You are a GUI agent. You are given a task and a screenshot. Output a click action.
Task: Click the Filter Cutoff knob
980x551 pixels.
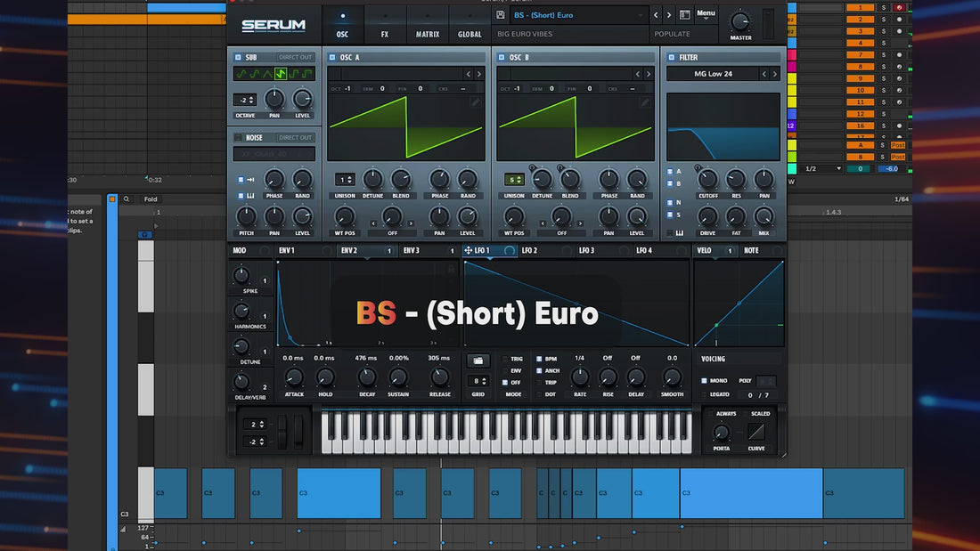coord(707,180)
